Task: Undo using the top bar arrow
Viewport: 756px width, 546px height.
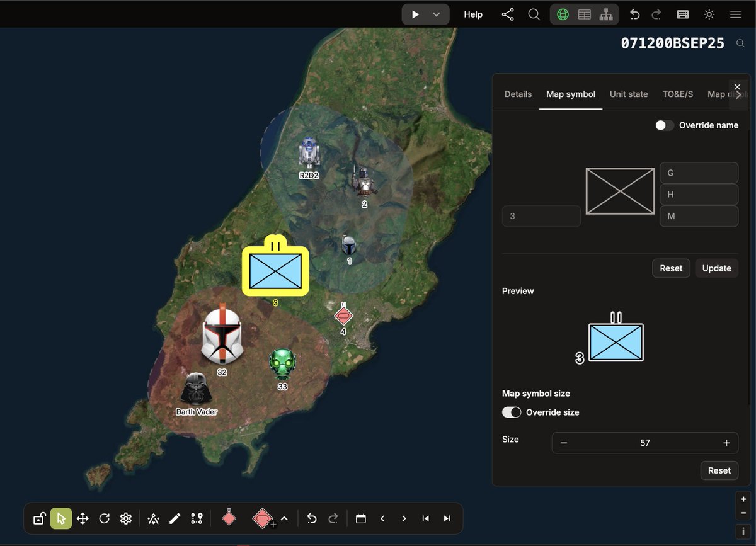Action: pos(635,14)
